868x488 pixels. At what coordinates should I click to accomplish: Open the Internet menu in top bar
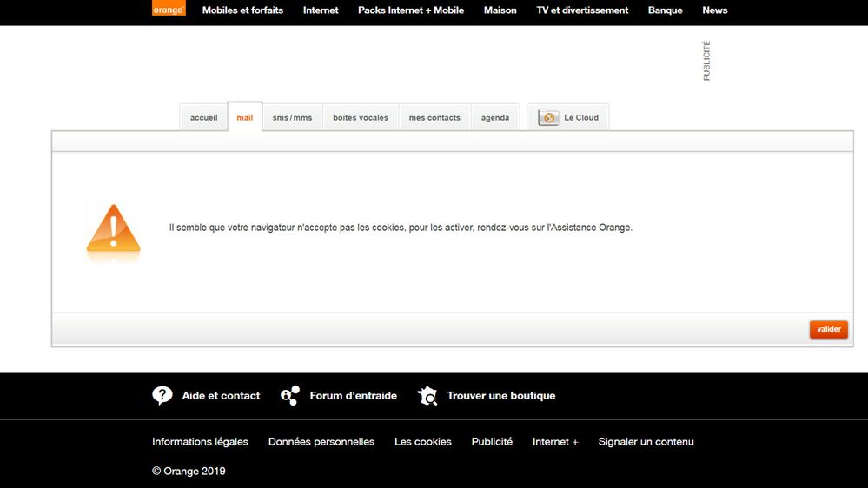pos(321,10)
